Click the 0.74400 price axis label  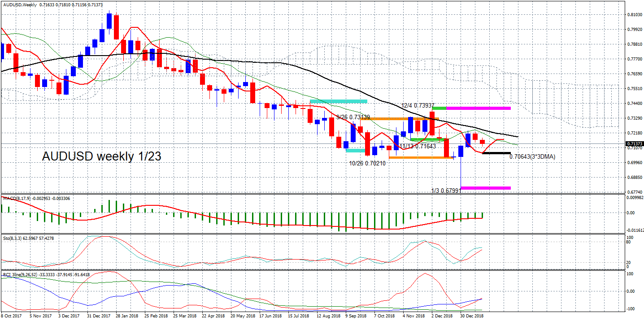[x=634, y=104]
